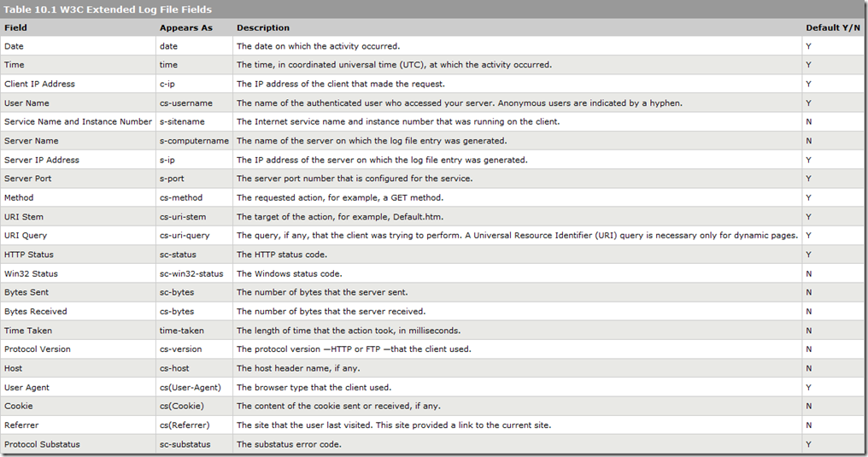This screenshot has width=868, height=457.
Task: Click description mentioning 'Default.htm'
Action: pyautogui.click(x=340, y=217)
